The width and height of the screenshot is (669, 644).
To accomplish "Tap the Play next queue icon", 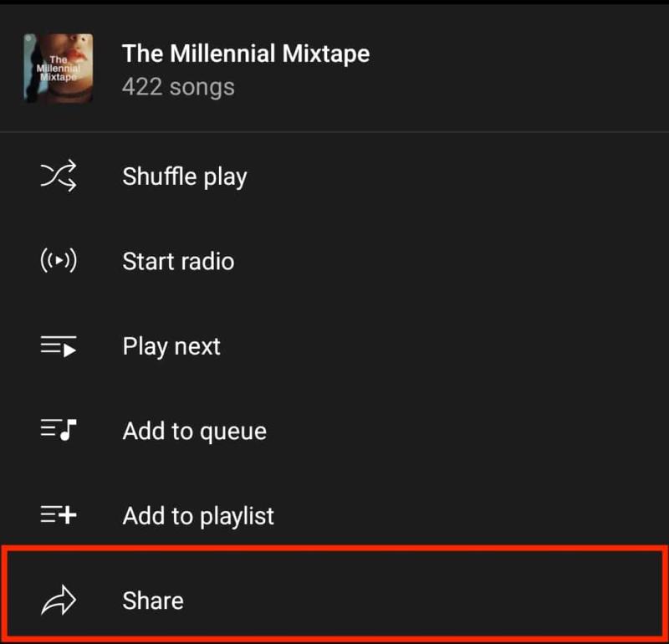I will [x=59, y=345].
